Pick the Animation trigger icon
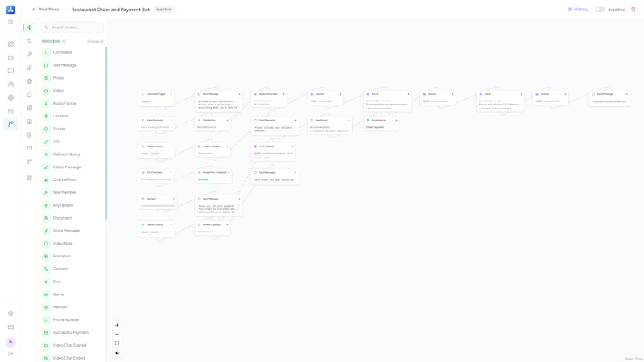The height and width of the screenshot is (362, 644). tap(46, 256)
